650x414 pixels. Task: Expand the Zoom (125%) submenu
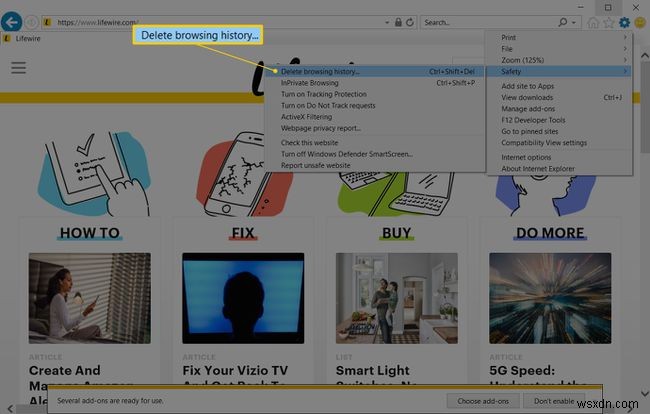point(560,60)
